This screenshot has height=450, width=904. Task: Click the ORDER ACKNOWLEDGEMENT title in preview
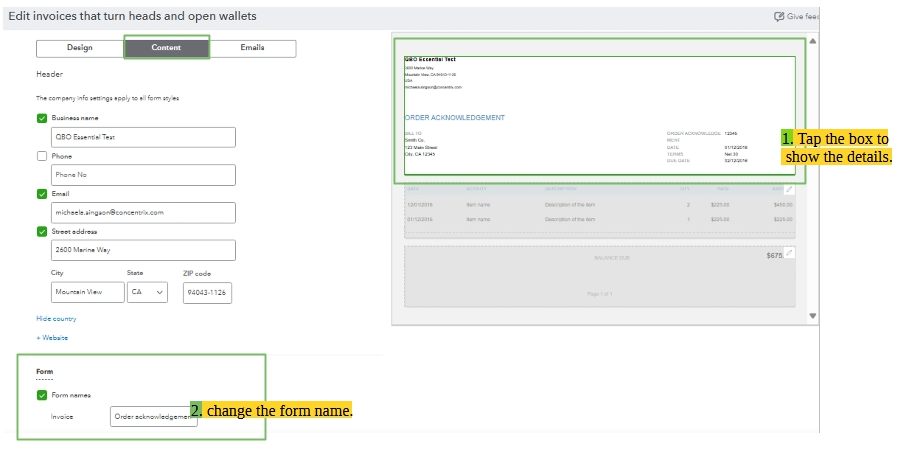click(x=454, y=118)
